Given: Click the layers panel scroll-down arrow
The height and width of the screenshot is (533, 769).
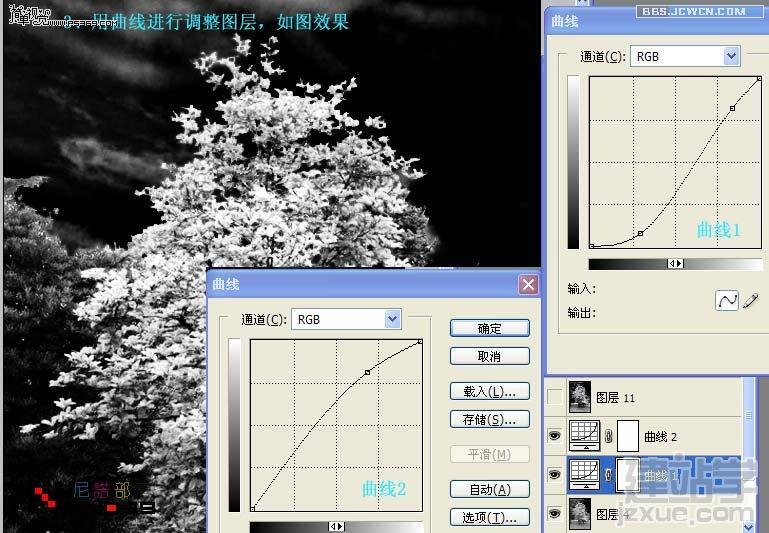Looking at the screenshot, I should (748, 527).
